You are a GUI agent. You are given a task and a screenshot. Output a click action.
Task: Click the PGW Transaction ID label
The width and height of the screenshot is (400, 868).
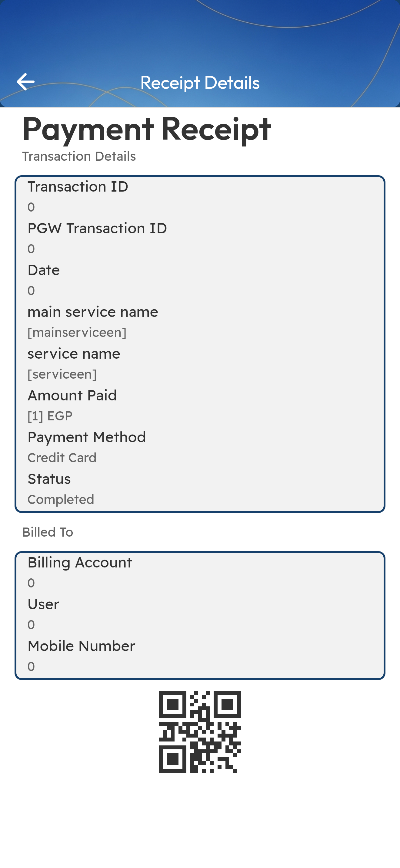coord(97,229)
